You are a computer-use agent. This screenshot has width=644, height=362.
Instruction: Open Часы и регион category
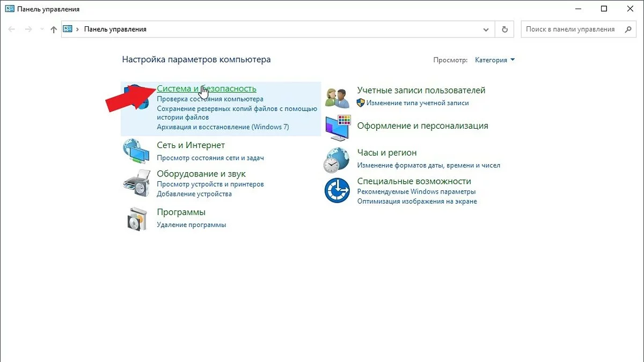coord(387,153)
